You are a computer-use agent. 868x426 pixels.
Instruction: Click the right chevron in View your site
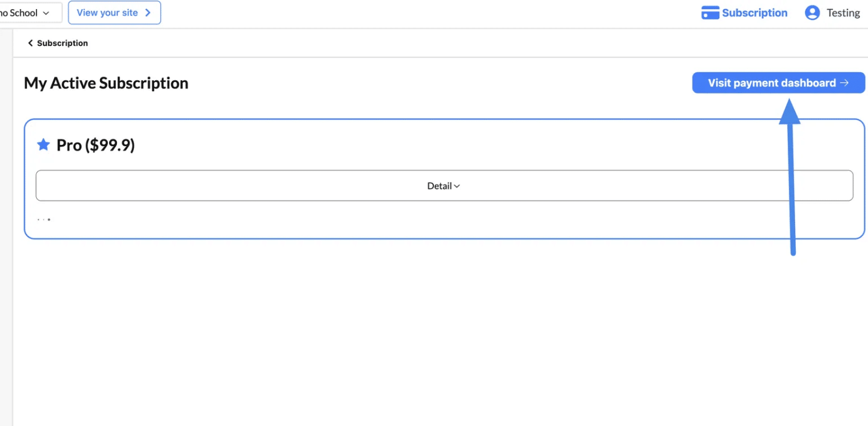click(x=148, y=13)
